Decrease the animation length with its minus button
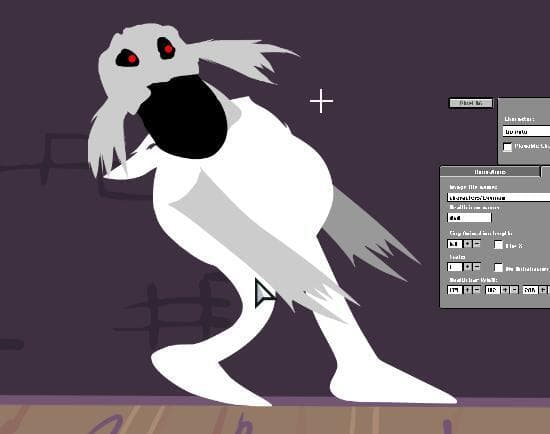 477,244
